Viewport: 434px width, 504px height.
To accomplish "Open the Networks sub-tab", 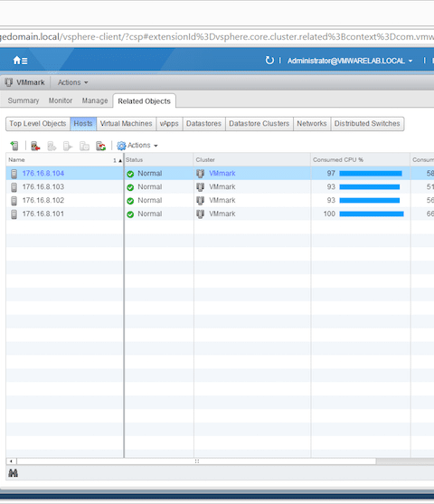I will tap(312, 124).
